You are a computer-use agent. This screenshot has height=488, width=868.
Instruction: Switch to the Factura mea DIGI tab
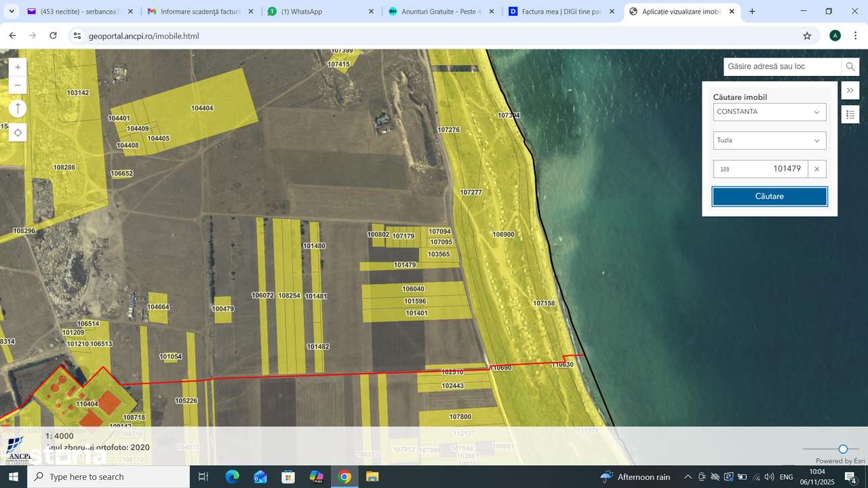click(x=561, y=12)
